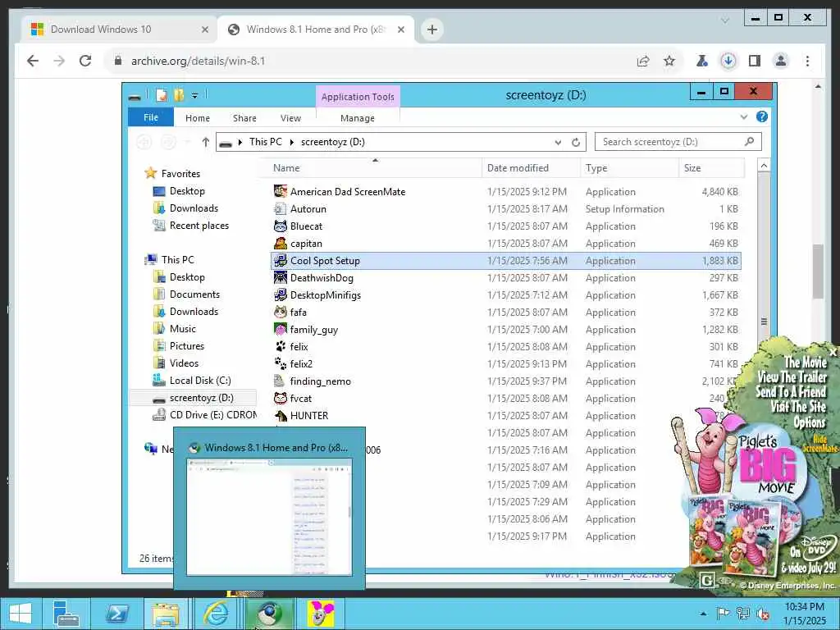
Task: Click the Chrome address bar URL
Action: pos(199,61)
